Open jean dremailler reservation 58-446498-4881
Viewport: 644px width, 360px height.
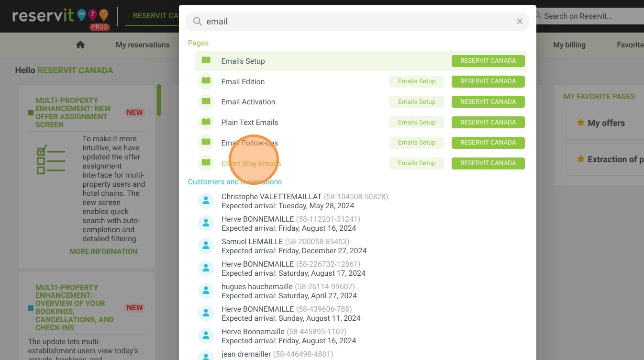277,354
